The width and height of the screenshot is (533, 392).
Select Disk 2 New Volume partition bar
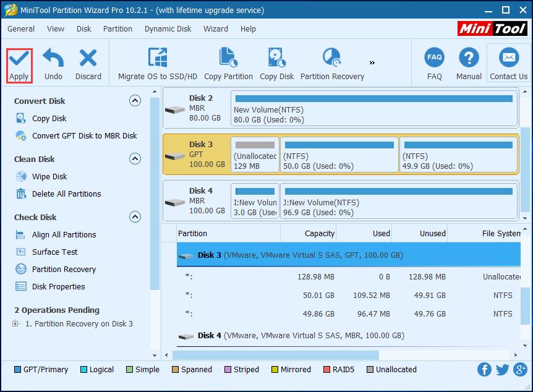coord(373,108)
